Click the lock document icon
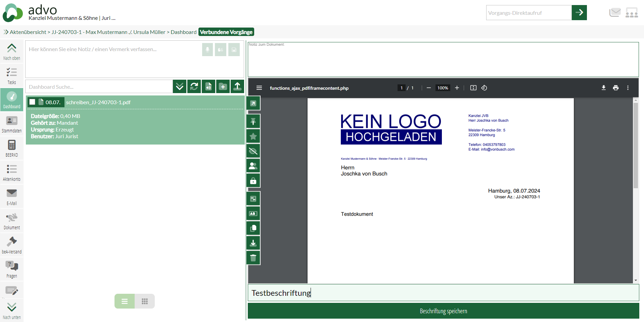Viewport: 644px width, 322px height. (253, 181)
